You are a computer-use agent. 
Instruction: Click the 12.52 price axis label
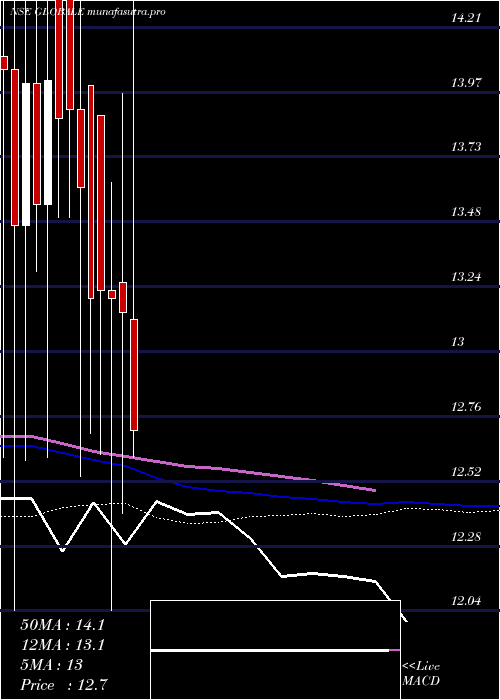pos(466,471)
